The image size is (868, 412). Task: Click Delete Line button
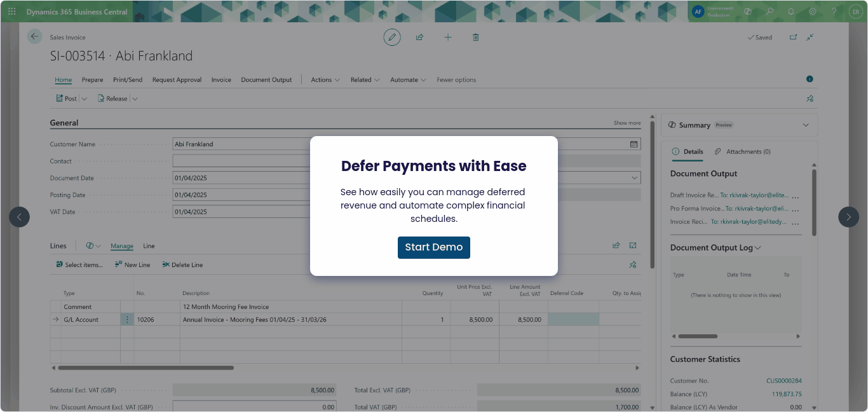point(182,264)
